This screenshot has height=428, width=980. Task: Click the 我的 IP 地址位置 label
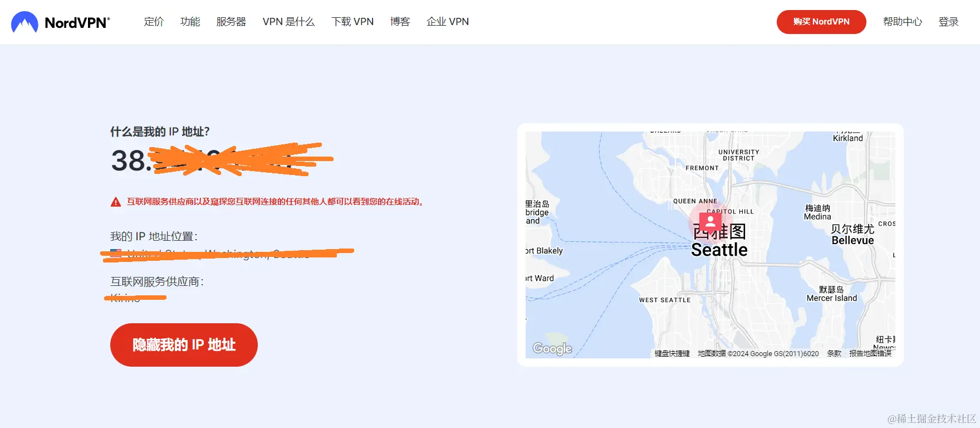coord(154,236)
